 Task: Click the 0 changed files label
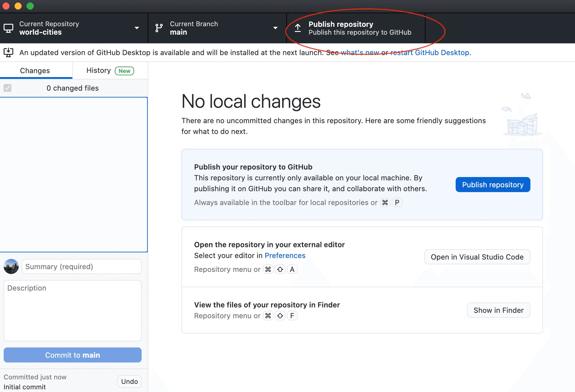(73, 88)
